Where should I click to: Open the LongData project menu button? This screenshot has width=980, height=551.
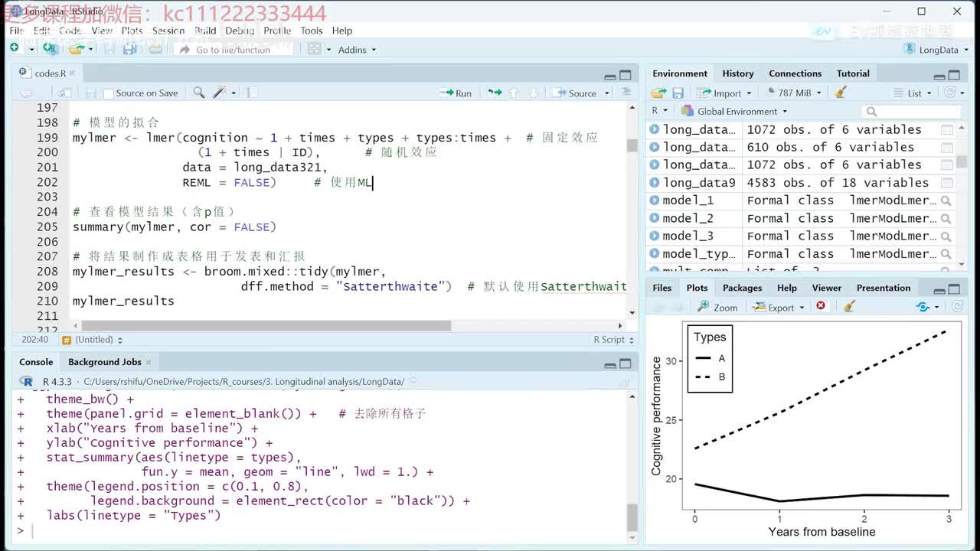tap(936, 50)
